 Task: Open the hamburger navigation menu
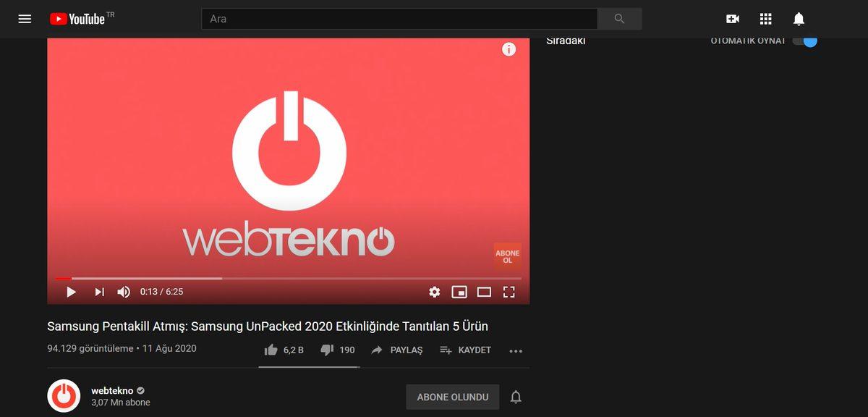[x=24, y=19]
